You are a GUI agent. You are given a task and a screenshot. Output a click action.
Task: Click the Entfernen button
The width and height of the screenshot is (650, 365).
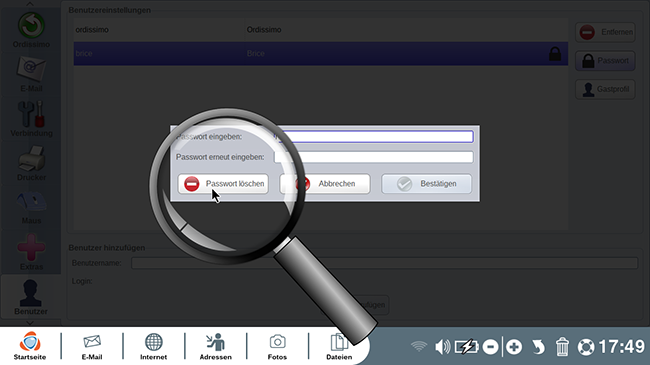[605, 32]
